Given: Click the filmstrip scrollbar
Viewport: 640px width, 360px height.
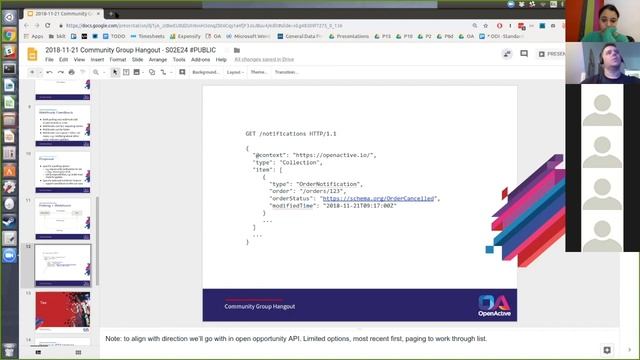Looking at the screenshot, I should (x=97, y=241).
